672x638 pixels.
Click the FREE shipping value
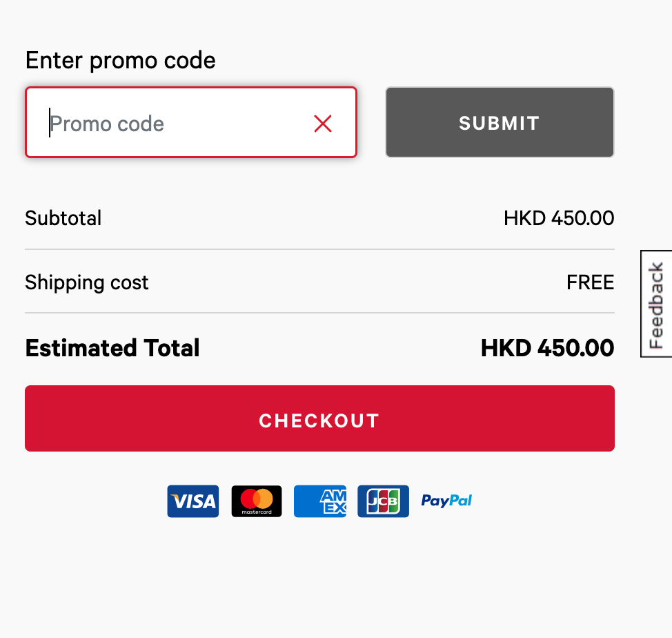(590, 282)
